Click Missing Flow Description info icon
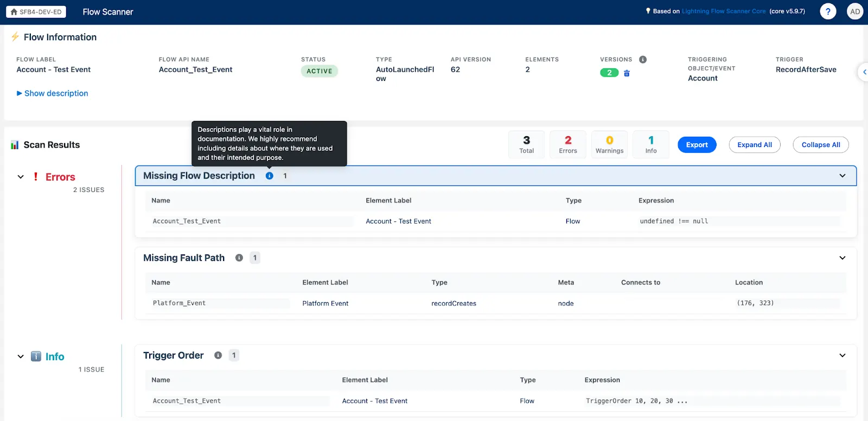The height and width of the screenshot is (421, 868). click(270, 176)
